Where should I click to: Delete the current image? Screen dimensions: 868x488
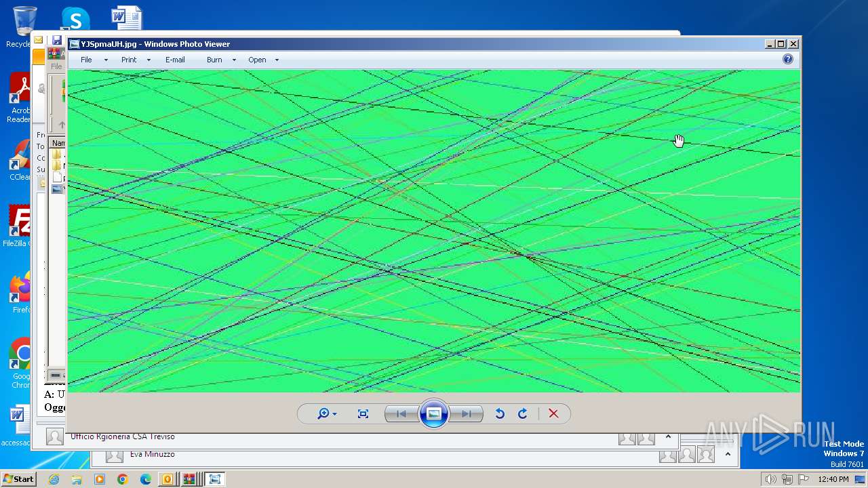(x=553, y=414)
